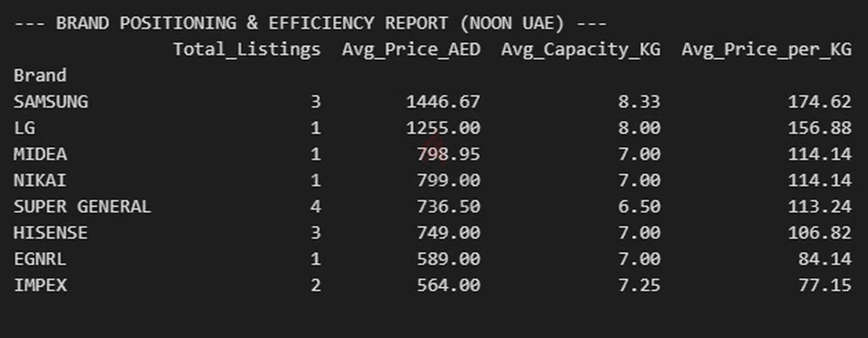868x338 pixels.
Task: Select the Total_Listings column header
Action: tap(247, 50)
